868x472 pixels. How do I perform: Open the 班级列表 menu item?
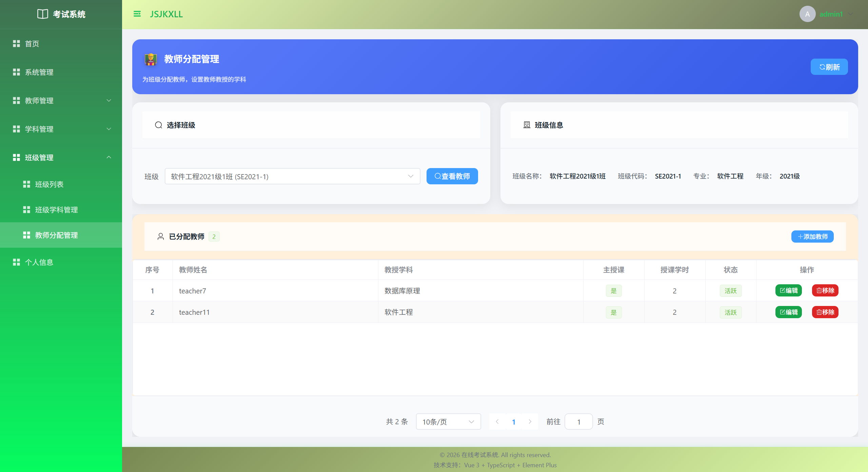(50, 184)
